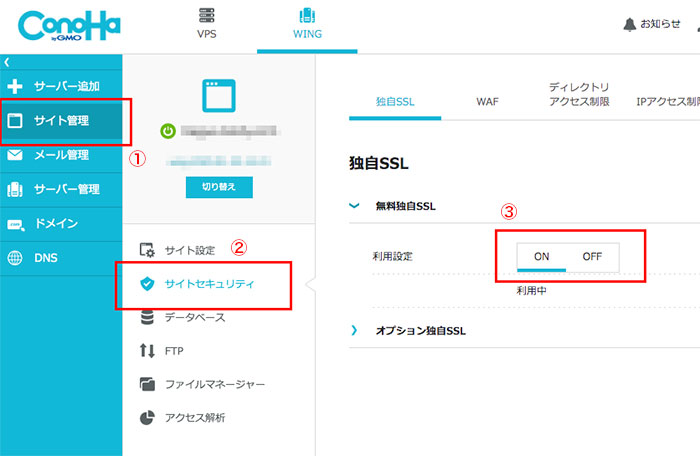Collapse the 無料独自SSL section chevron
Viewport: 700px width, 456px height.
354,206
